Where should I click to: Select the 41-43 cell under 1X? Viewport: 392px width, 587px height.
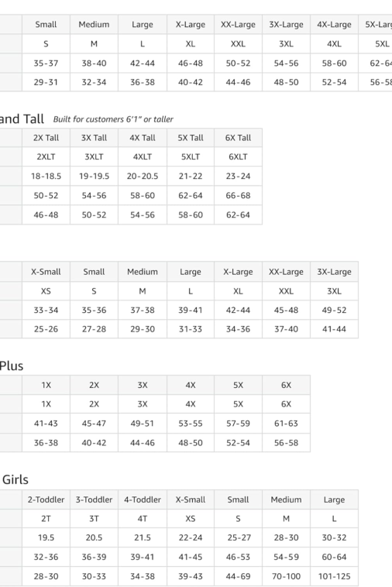click(46, 424)
